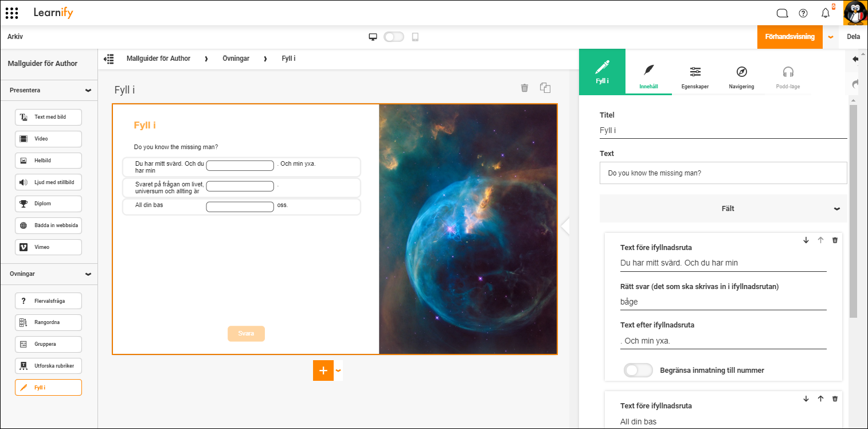868x429 pixels.
Task: Collapse the Övningar section
Action: (88, 274)
